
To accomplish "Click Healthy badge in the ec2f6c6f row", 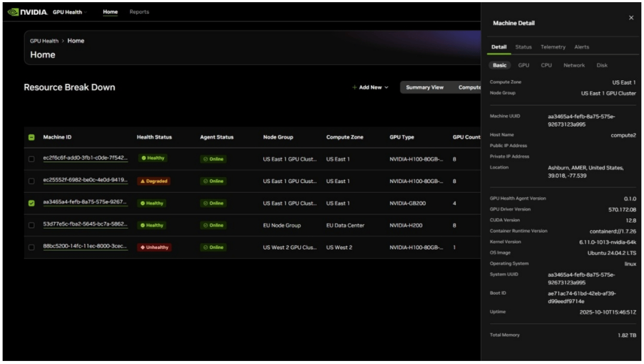I will pos(153,158).
